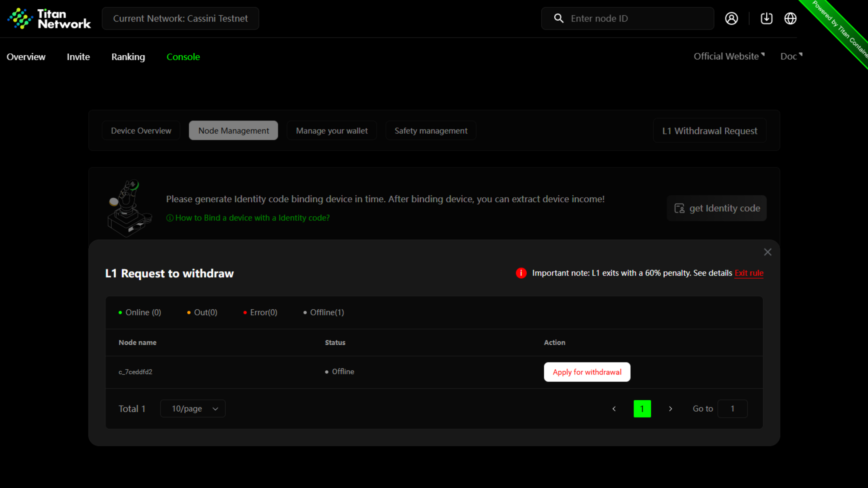Click the red important note info icon
The image size is (868, 488).
coord(521,273)
